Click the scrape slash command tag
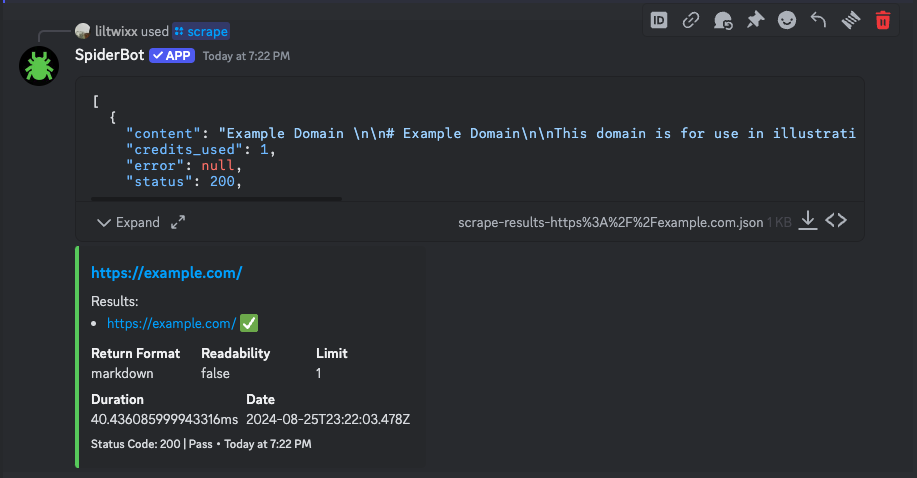 [201, 32]
